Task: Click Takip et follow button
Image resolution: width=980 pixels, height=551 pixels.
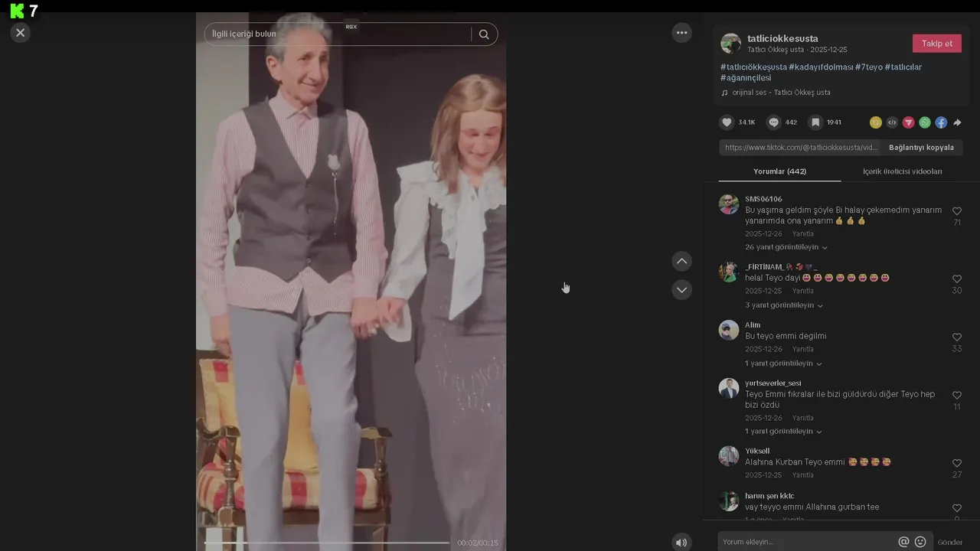Action: [937, 44]
